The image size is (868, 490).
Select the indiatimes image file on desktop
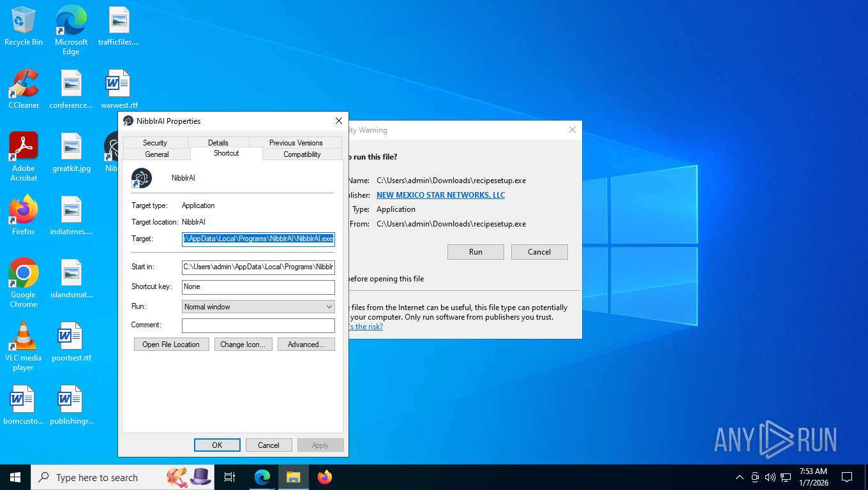click(x=71, y=216)
